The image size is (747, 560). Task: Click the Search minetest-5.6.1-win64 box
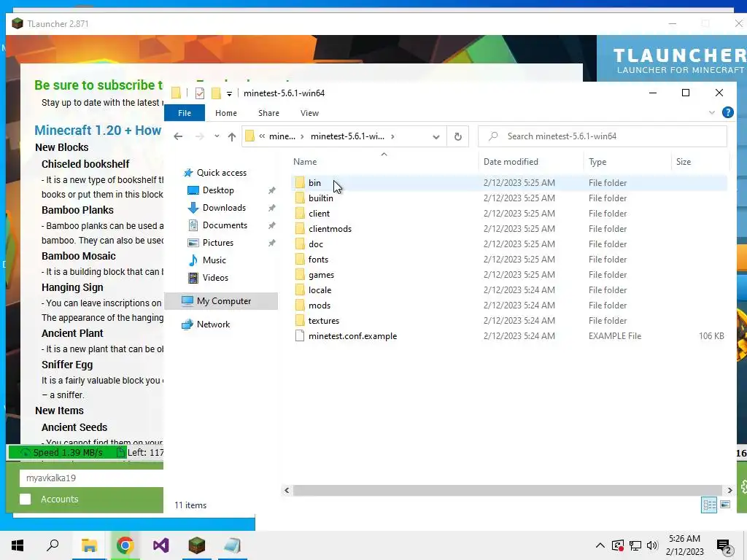tap(603, 136)
